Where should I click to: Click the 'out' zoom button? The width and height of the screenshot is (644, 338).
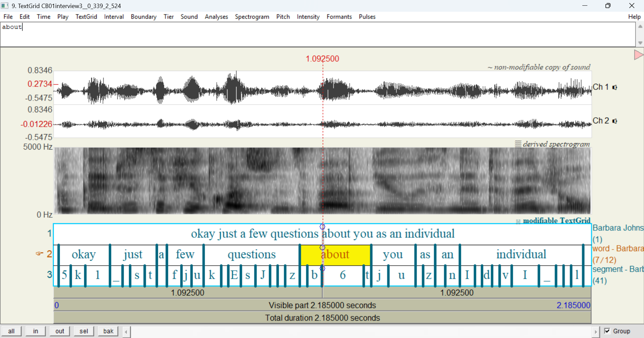[x=60, y=331]
